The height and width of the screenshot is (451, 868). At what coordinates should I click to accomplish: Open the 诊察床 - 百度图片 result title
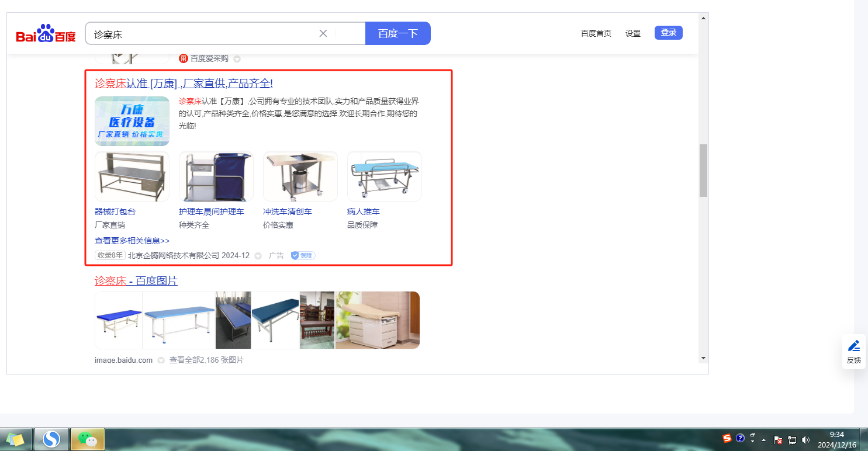[x=136, y=281]
